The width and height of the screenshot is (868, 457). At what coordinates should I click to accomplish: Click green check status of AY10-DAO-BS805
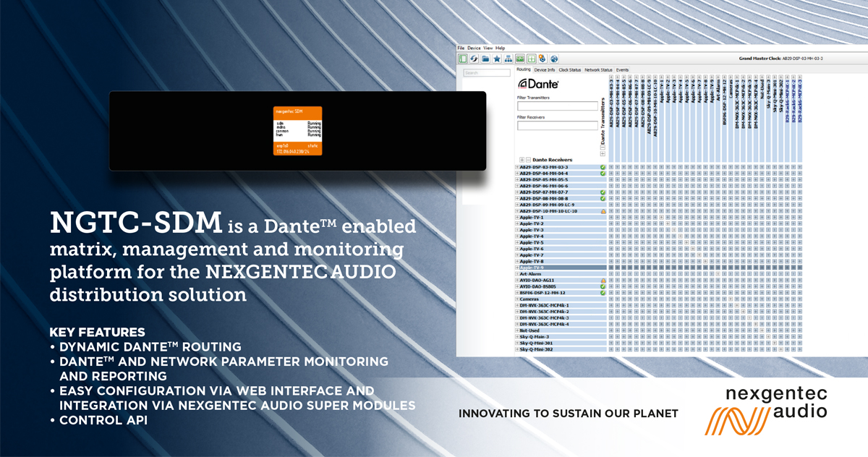point(603,286)
